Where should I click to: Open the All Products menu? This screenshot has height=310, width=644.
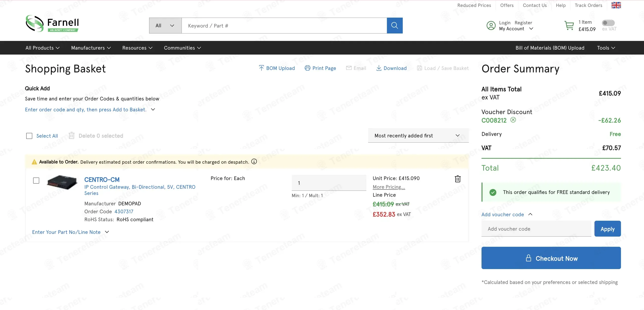43,48
